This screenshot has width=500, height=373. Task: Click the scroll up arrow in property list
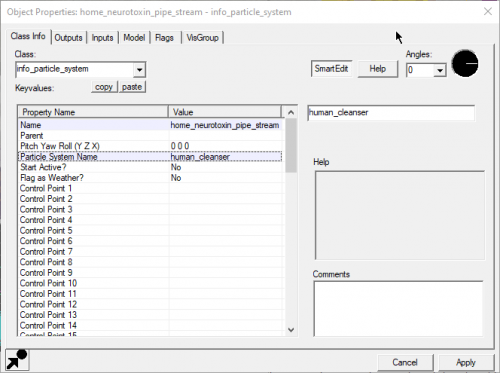[291, 112]
